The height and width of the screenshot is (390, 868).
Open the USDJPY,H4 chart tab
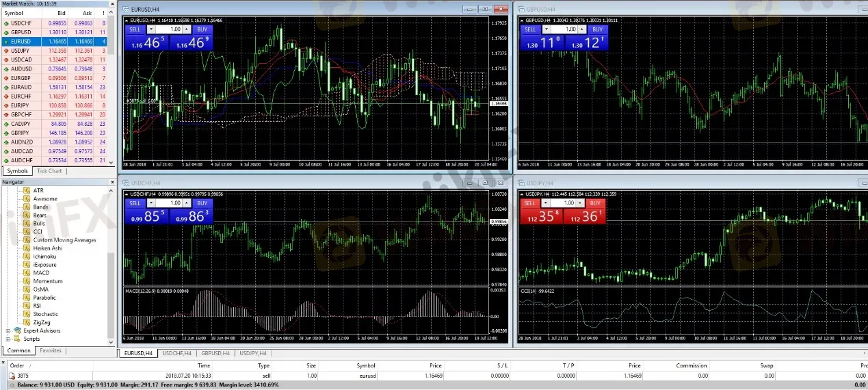coord(252,353)
